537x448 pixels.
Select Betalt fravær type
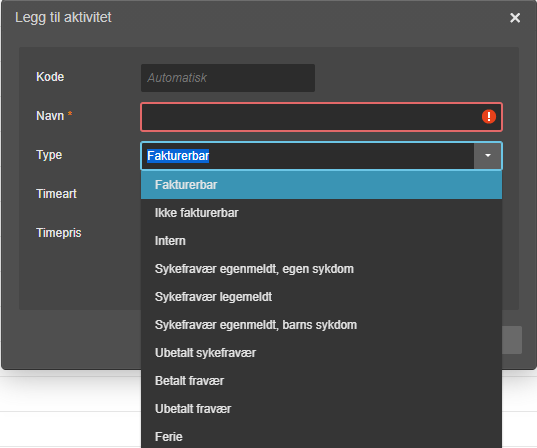[x=321, y=381]
